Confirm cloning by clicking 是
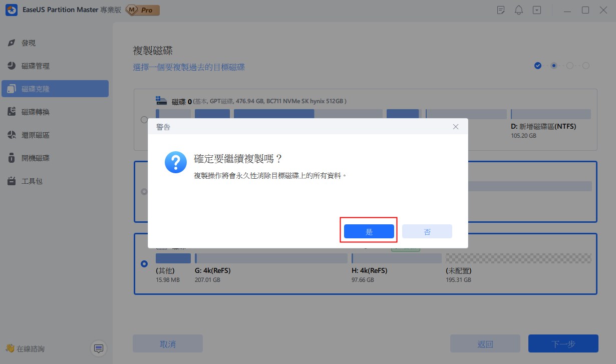 click(x=369, y=231)
